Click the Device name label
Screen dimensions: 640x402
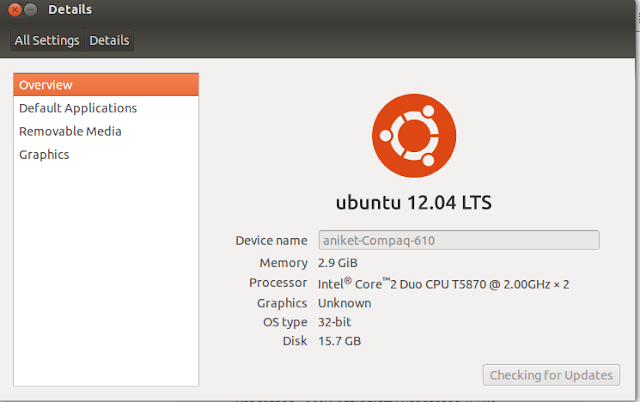point(271,240)
